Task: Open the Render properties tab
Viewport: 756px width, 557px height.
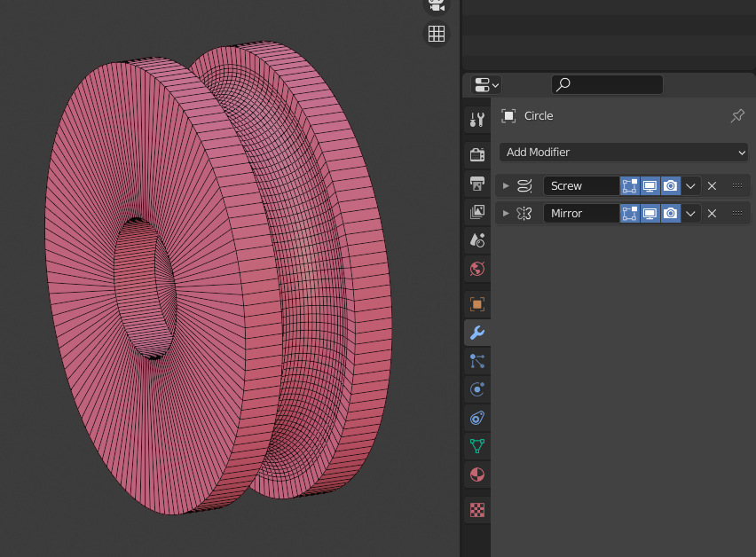Action: [x=476, y=154]
